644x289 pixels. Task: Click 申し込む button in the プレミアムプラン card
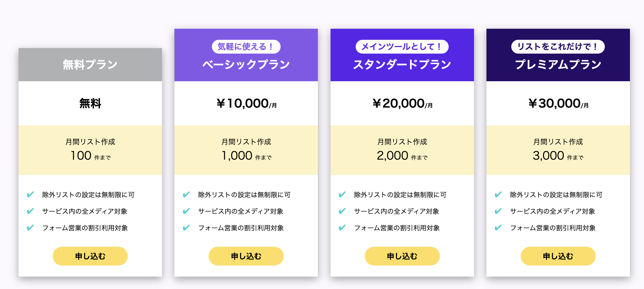pos(558,256)
